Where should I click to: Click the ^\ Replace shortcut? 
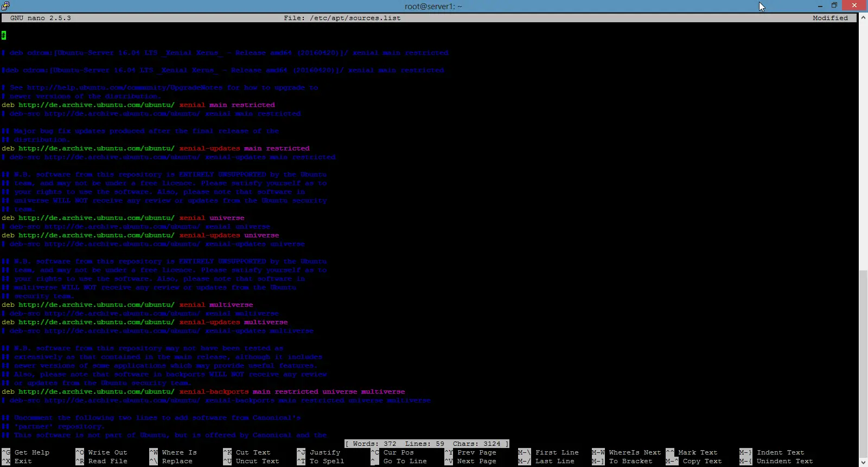point(171,461)
